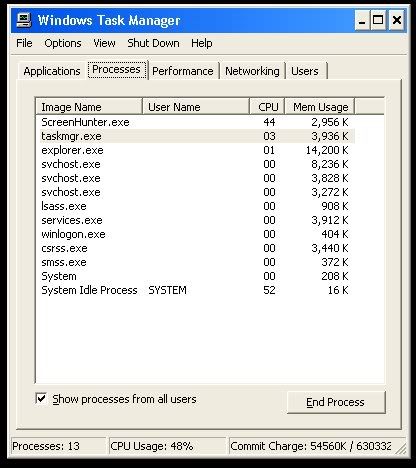Select the explorer.exe process row
Image resolution: width=416 pixels, height=468 pixels.
(x=197, y=150)
